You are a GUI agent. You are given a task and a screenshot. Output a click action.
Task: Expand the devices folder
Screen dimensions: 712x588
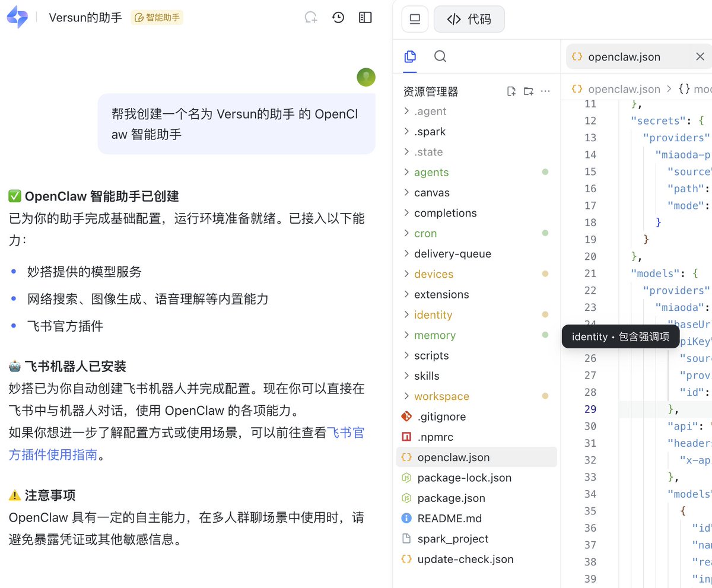(476, 274)
